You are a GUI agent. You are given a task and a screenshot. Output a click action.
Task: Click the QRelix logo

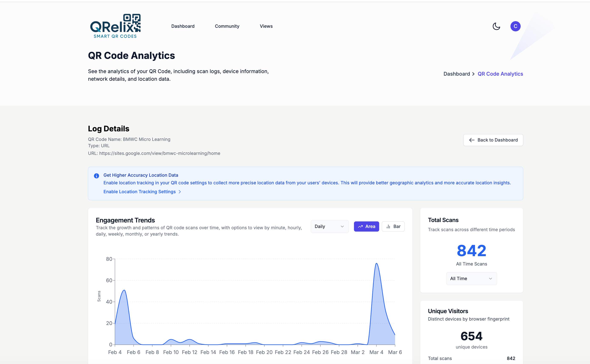(115, 26)
